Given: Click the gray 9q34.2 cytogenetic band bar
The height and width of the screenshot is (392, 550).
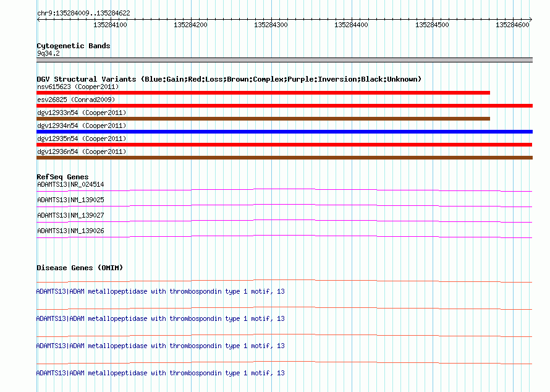Looking at the screenshot, I should click(x=284, y=60).
